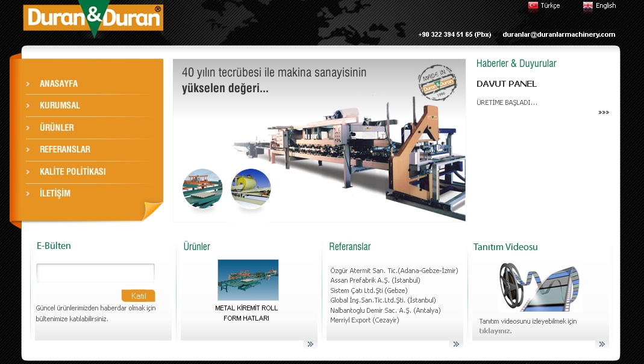Open the REFERANSLAR menu item

point(65,149)
